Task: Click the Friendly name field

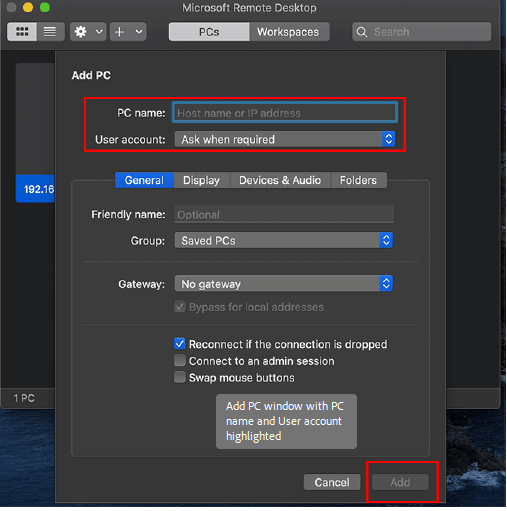Action: click(284, 215)
